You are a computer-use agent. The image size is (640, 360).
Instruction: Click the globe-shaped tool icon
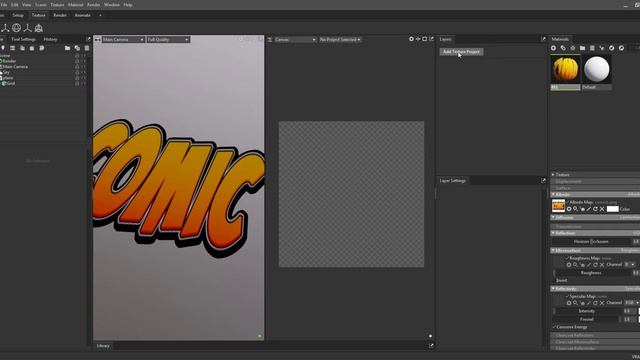click(16, 28)
